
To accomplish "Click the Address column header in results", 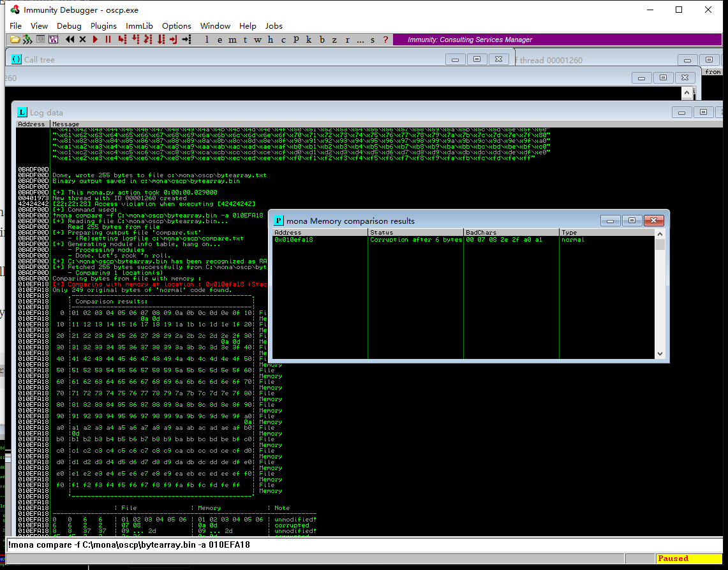I will [320, 232].
